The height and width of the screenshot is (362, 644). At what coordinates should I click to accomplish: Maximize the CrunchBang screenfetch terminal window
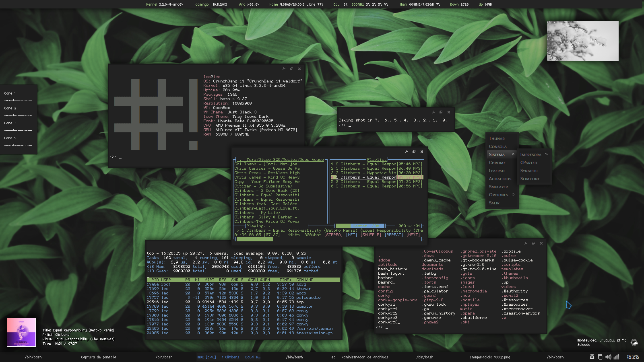coord(291,69)
